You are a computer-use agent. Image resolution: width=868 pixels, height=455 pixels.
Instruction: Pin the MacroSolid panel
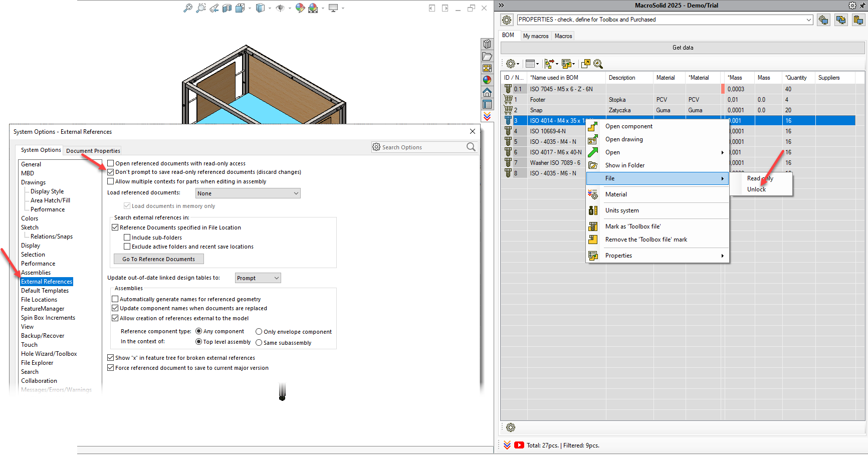tap(862, 6)
